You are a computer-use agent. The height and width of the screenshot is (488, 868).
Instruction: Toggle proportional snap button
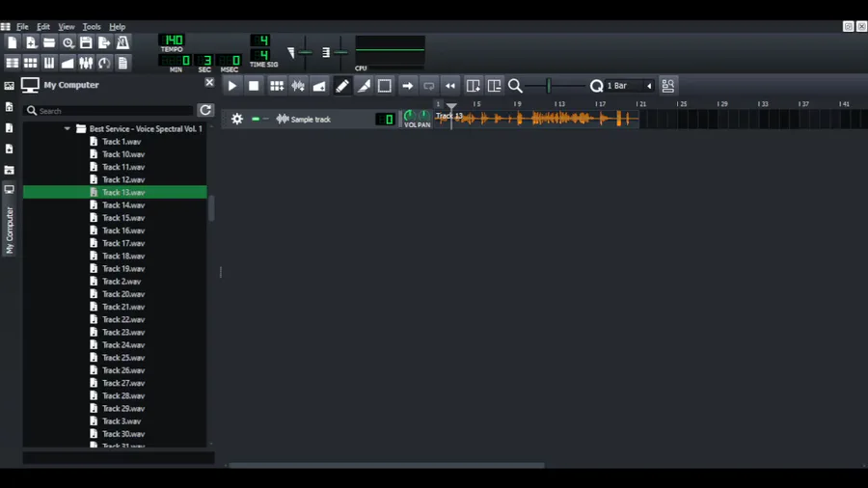[x=668, y=86]
